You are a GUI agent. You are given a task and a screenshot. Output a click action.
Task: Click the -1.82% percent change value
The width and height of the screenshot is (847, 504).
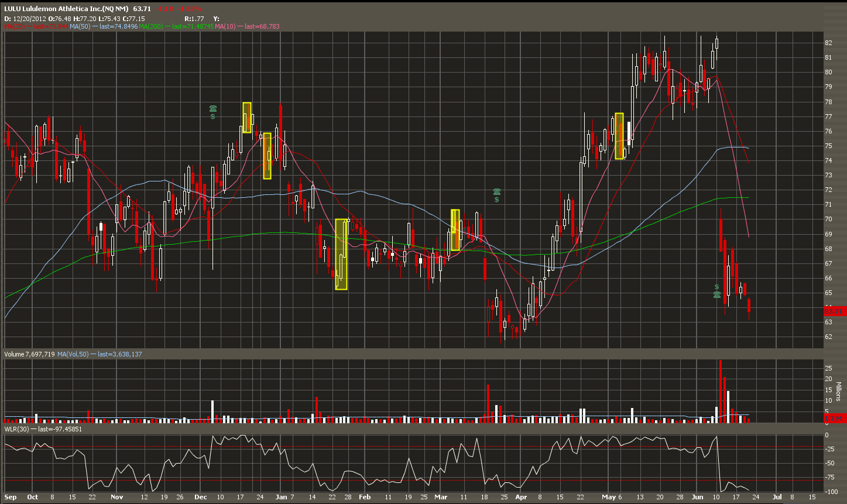[191, 9]
